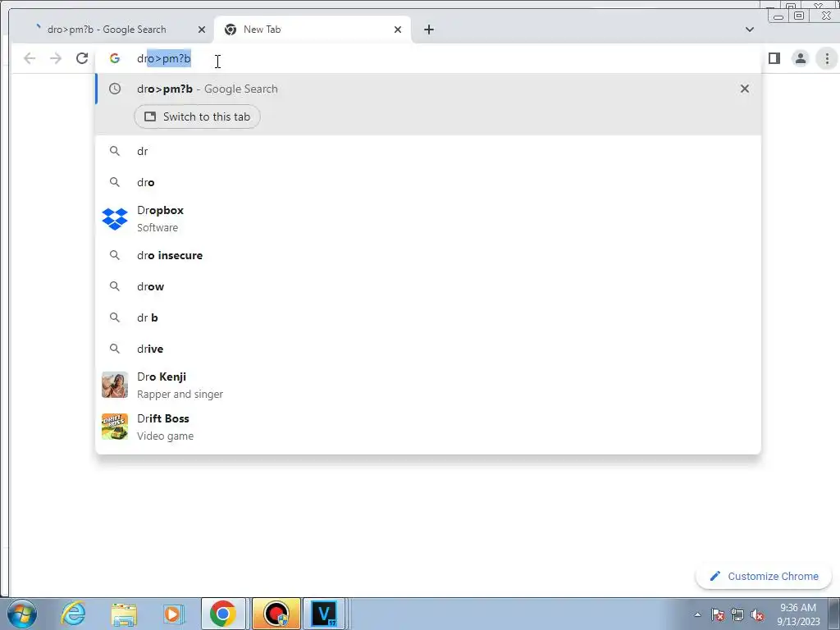Open the Windows Start menu
This screenshot has height=630, width=840.
click(22, 614)
